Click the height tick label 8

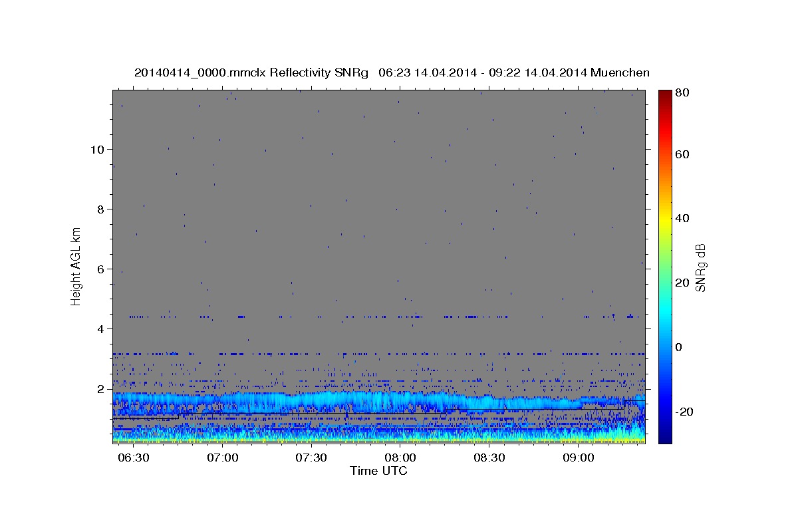click(x=102, y=209)
